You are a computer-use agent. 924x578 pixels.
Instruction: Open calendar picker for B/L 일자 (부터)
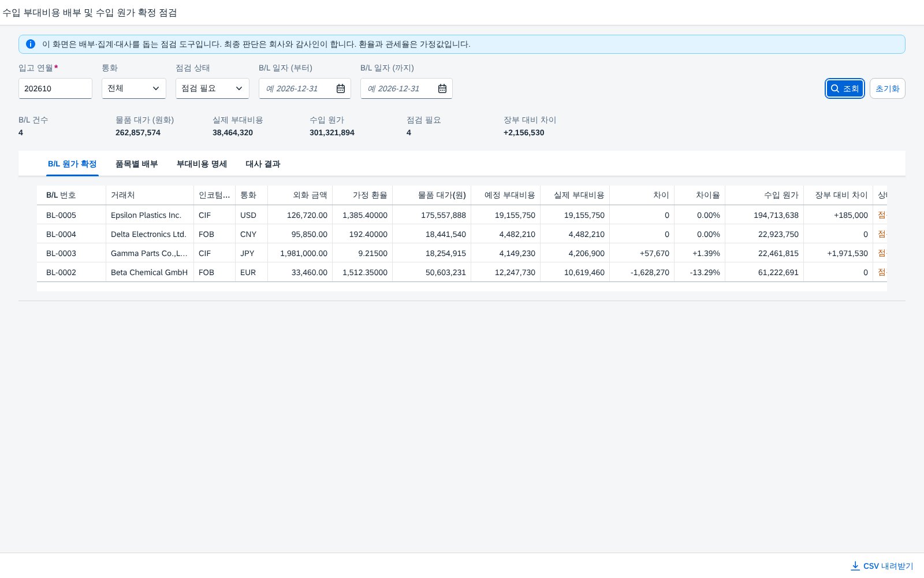point(341,88)
